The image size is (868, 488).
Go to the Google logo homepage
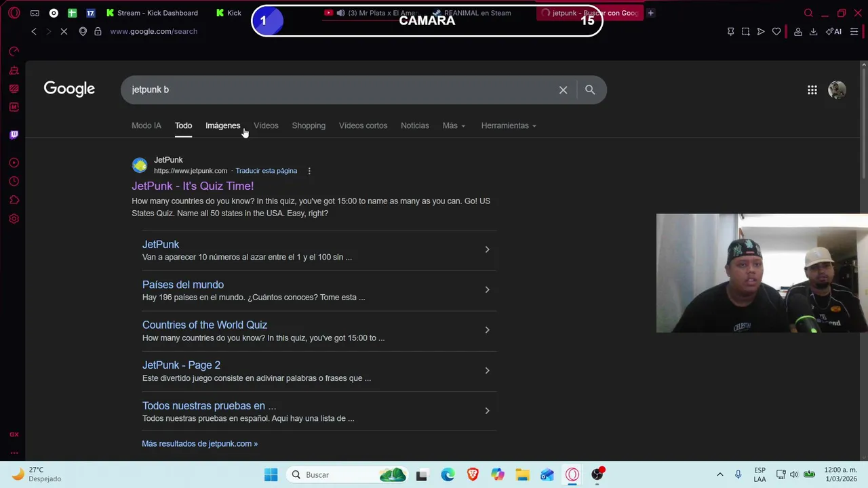pyautogui.click(x=69, y=89)
